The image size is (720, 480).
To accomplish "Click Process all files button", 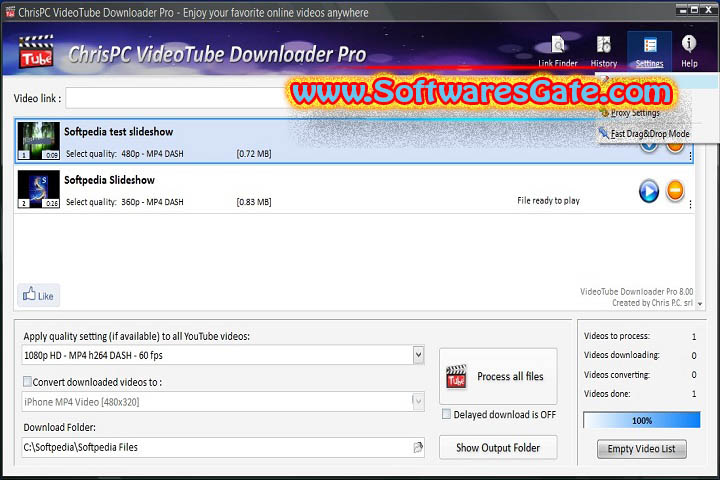I will (498, 376).
